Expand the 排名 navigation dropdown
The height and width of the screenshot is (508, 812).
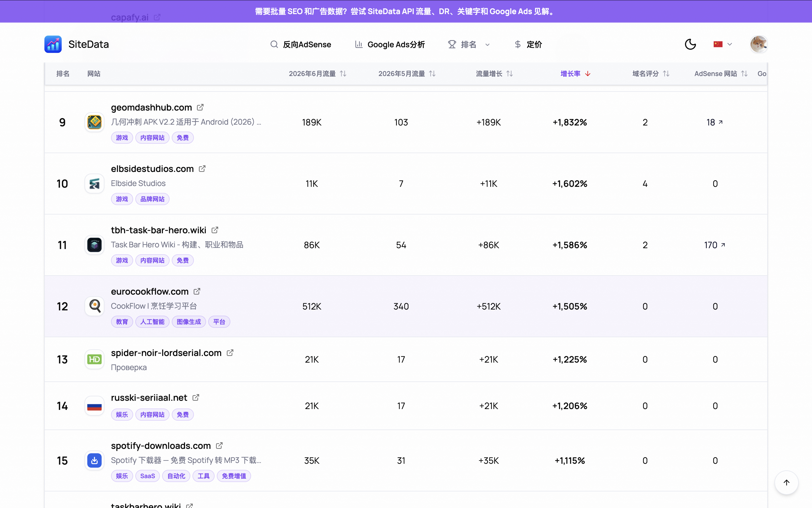click(469, 44)
